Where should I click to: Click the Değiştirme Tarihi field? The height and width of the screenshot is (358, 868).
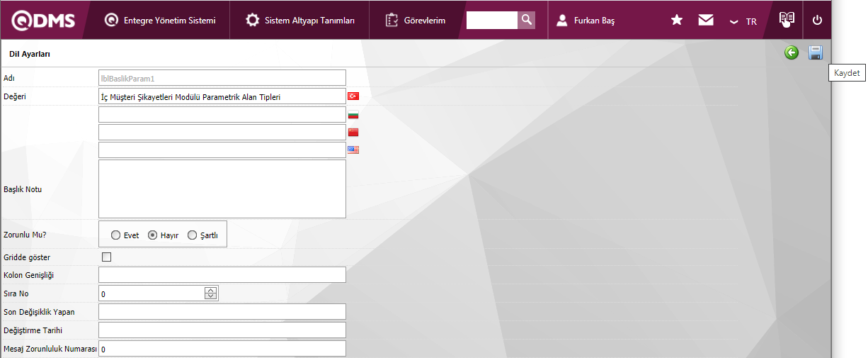tap(222, 330)
